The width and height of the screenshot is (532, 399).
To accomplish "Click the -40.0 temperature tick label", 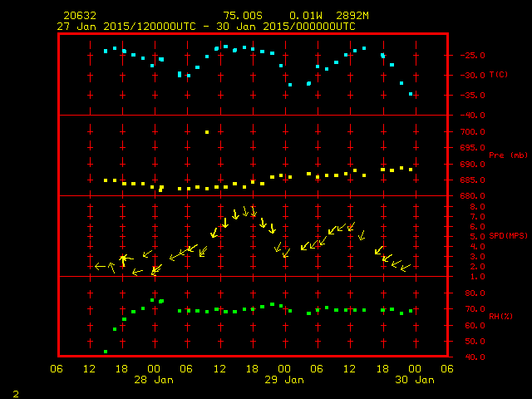I will pos(468,116).
